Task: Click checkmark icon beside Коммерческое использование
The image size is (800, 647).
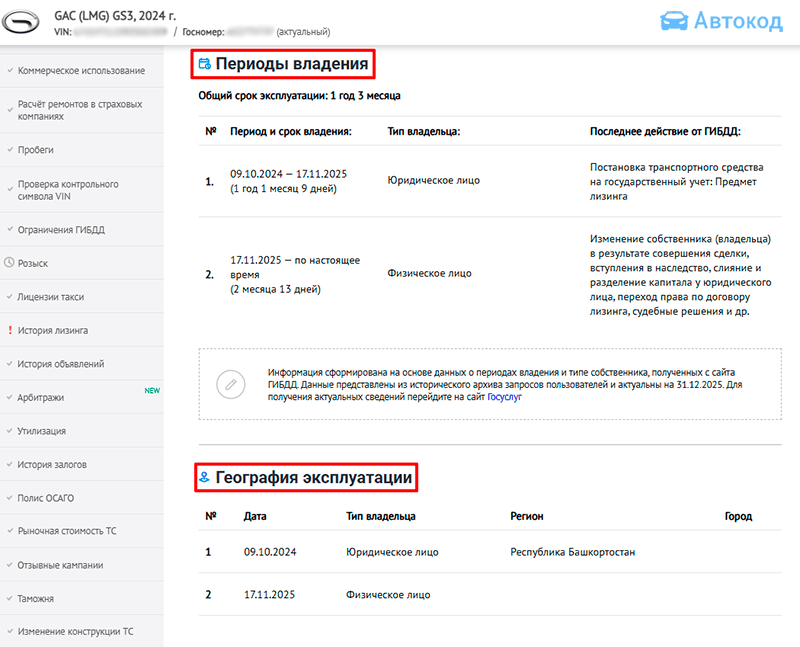Action: pos(9,71)
